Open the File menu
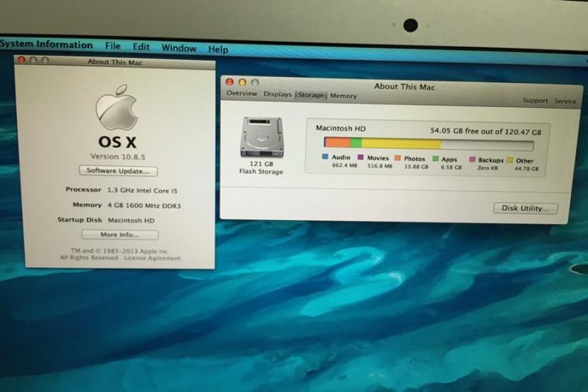 (x=113, y=46)
